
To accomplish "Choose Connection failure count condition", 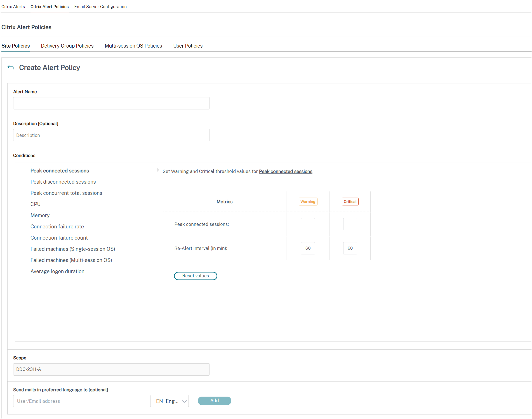I will click(x=59, y=238).
